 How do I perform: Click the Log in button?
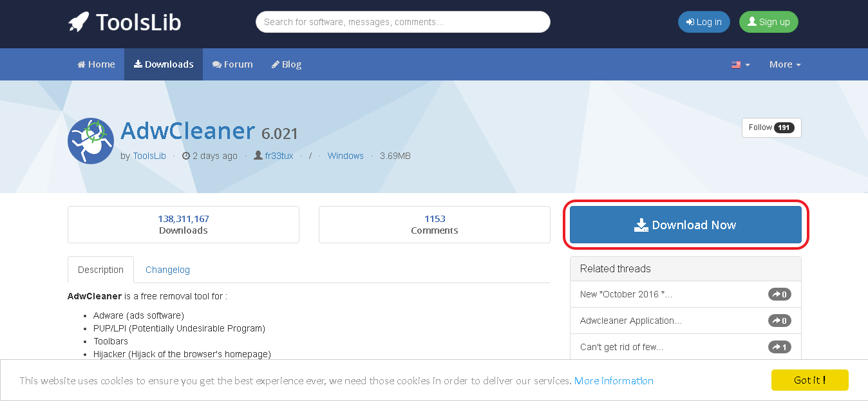pyautogui.click(x=704, y=22)
